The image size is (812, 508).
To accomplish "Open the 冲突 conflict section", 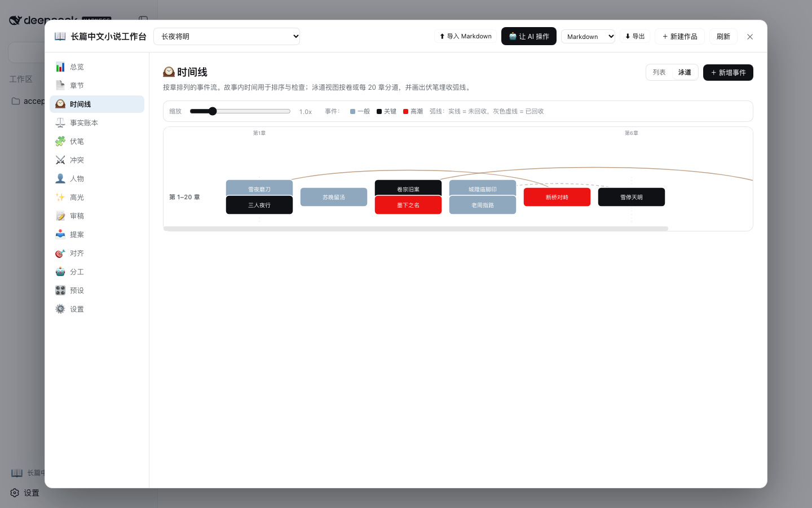I will [x=97, y=160].
